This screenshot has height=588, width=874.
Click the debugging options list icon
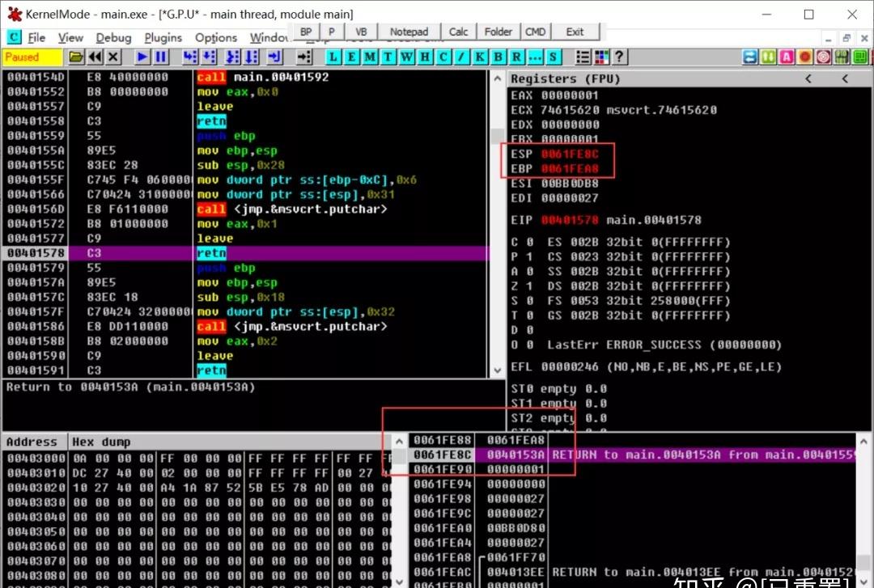583,57
